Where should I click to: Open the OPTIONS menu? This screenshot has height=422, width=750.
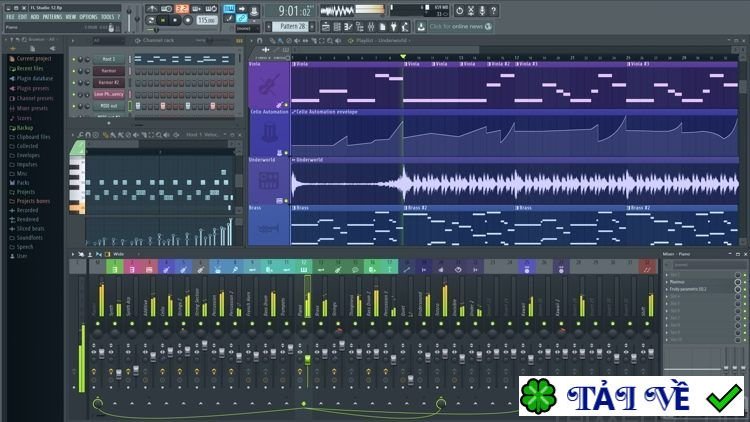(88, 17)
